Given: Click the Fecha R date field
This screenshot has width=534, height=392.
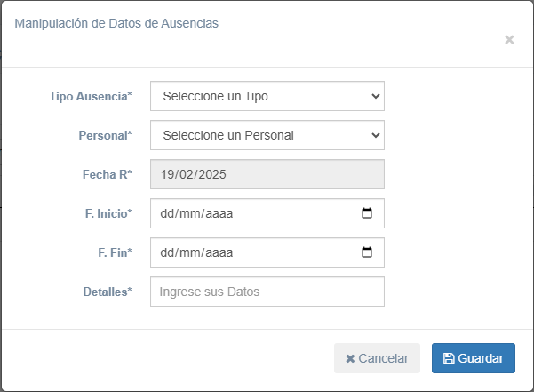Looking at the screenshot, I should [267, 174].
